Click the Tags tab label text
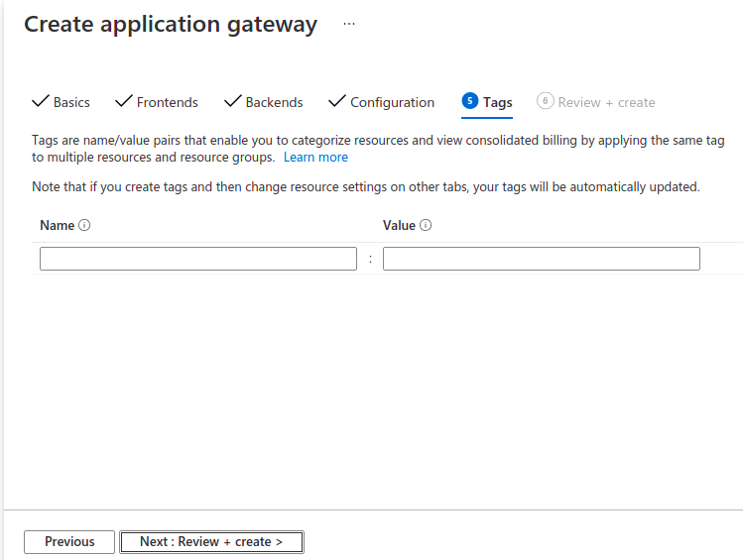 pos(498,102)
